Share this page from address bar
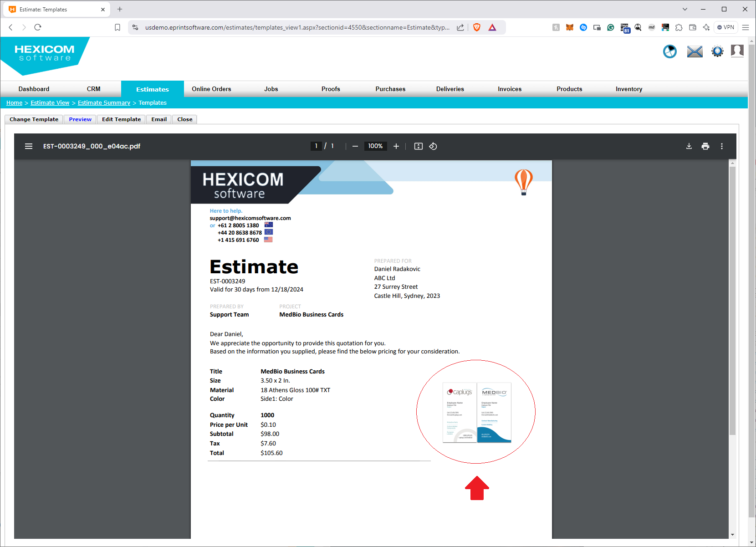This screenshot has height=547, width=756. tap(460, 27)
